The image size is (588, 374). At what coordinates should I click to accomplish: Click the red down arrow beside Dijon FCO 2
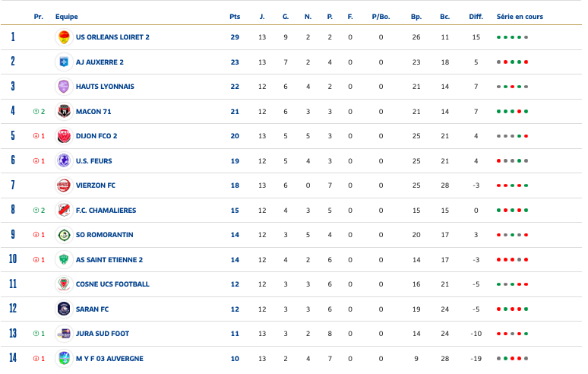pos(36,136)
